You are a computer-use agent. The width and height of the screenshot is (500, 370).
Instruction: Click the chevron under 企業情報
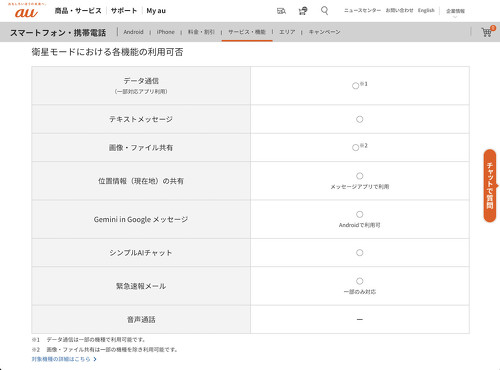click(455, 17)
